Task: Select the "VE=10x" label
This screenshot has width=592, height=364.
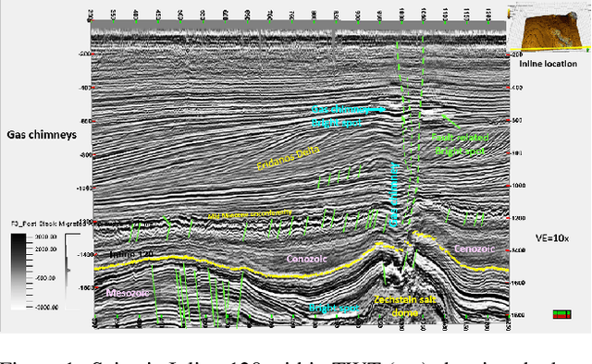Action: coord(552,238)
